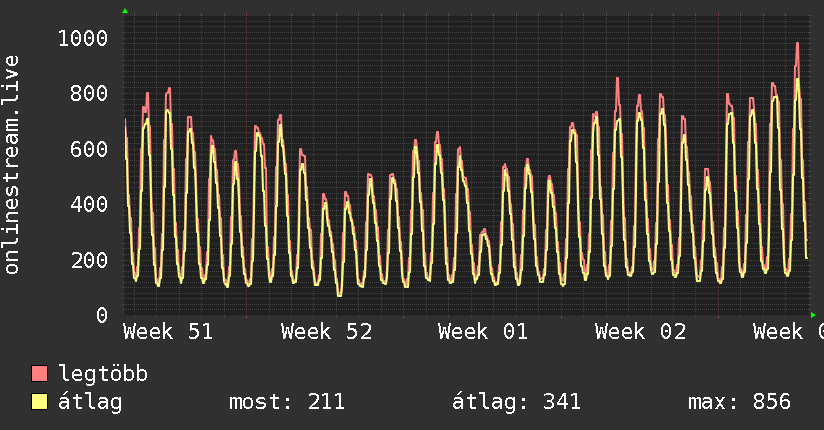The image size is (824, 430).
Task: Click the Week 01 axis label
Action: 483,332
